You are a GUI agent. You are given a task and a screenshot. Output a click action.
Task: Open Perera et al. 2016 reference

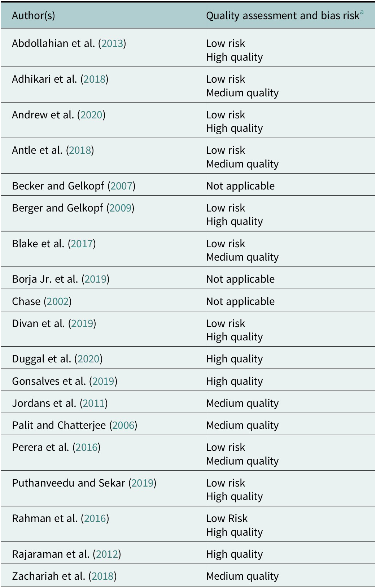coord(87,448)
